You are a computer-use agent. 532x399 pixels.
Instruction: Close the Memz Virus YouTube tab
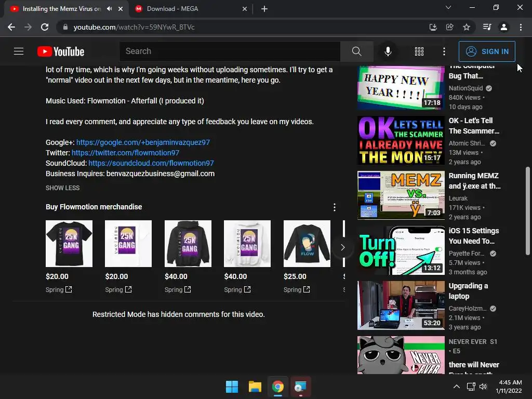tap(121, 9)
